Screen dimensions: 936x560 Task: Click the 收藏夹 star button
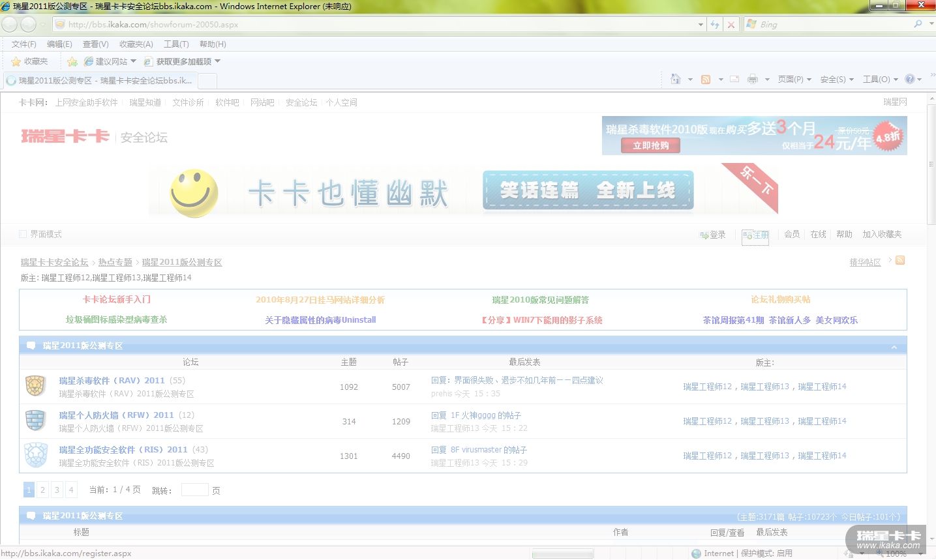point(30,61)
